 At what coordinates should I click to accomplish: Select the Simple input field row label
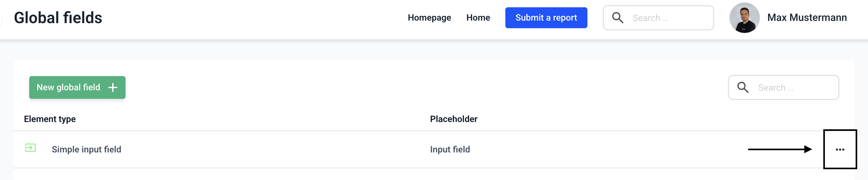[x=86, y=149]
